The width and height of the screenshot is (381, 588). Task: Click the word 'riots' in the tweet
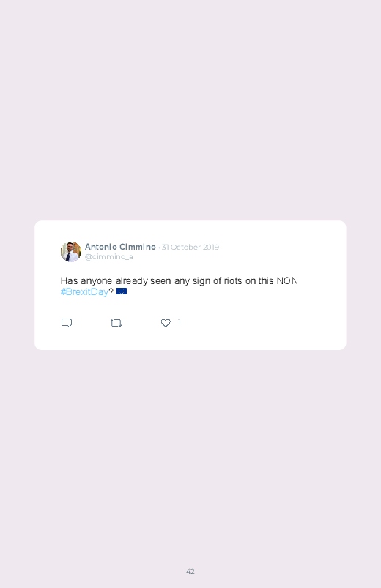click(233, 281)
